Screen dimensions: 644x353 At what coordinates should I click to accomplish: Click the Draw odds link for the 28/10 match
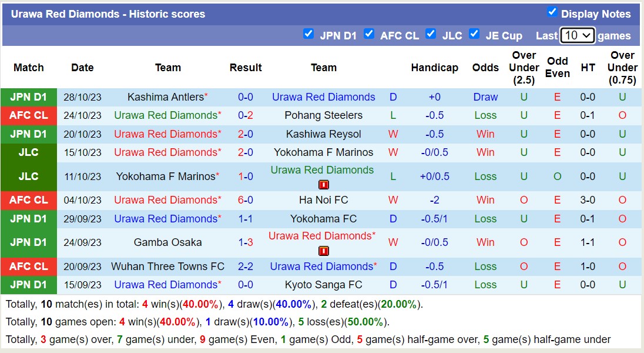(485, 96)
